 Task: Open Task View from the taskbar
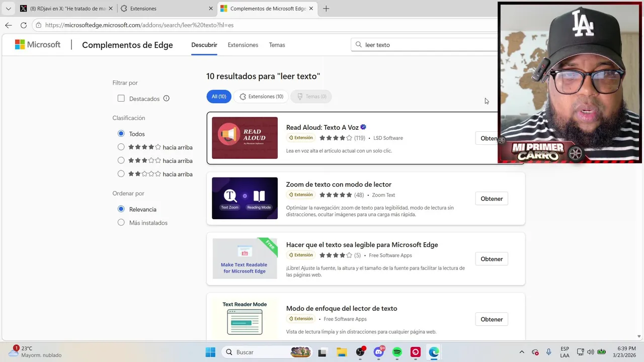(322, 352)
